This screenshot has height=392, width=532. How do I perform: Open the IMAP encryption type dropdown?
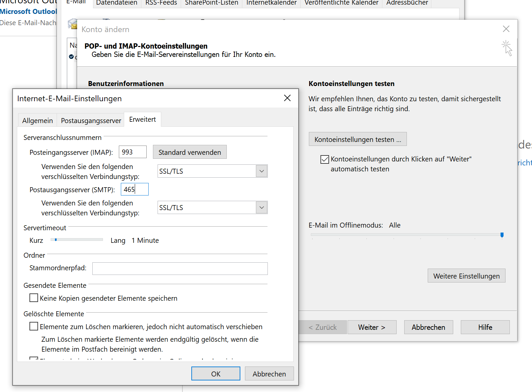(262, 171)
